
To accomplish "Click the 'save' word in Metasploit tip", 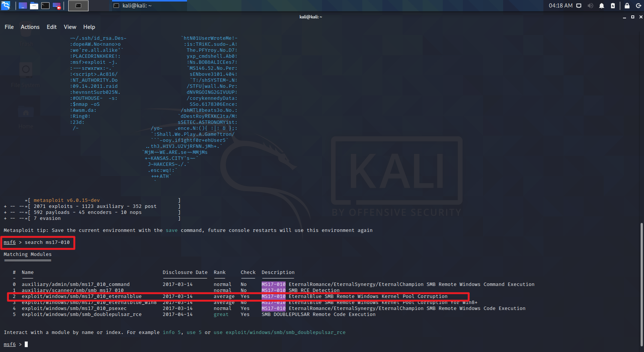I will [172, 230].
